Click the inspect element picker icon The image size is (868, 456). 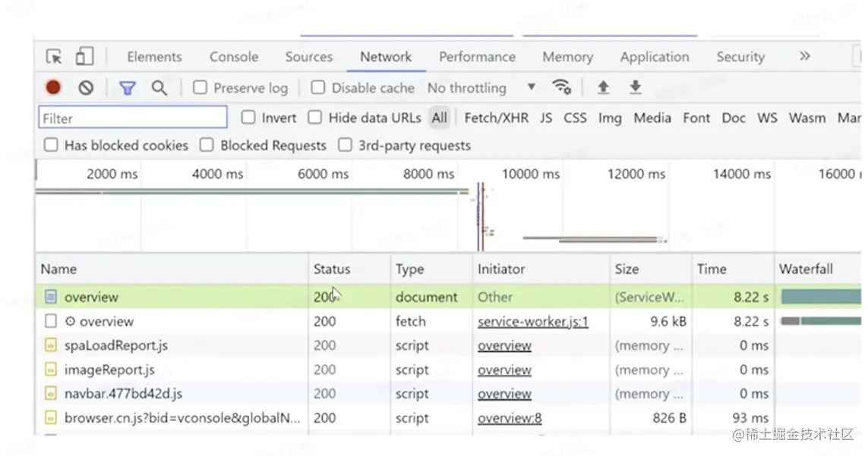54,57
